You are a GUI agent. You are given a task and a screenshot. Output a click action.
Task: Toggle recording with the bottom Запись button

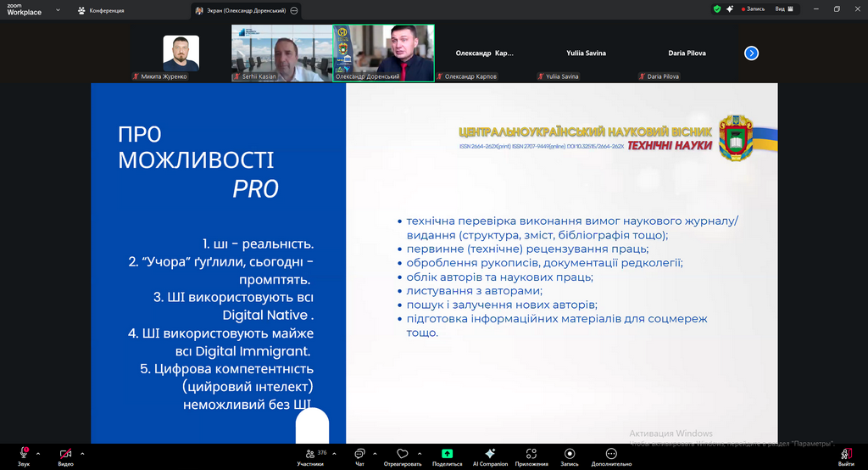(x=570, y=455)
